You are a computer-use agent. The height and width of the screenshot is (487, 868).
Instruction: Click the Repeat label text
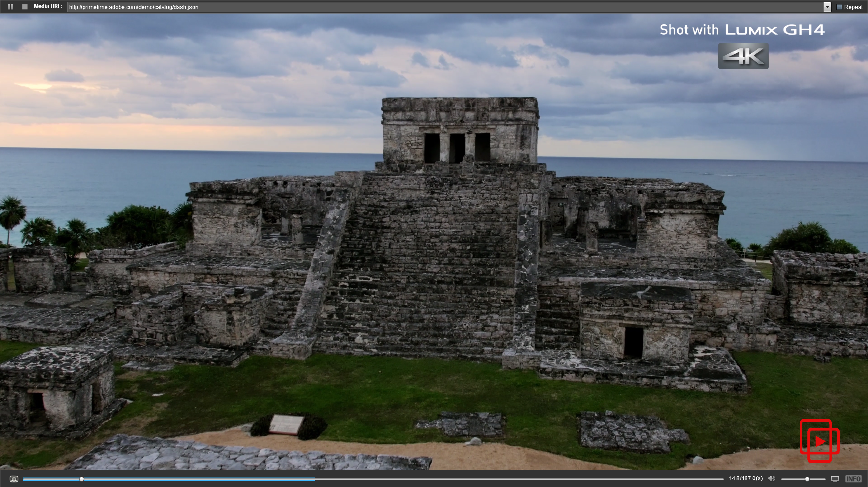tap(853, 7)
